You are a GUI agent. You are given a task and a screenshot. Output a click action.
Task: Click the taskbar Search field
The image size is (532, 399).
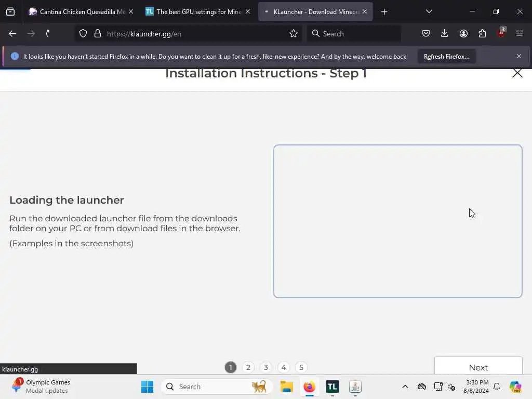tap(217, 387)
